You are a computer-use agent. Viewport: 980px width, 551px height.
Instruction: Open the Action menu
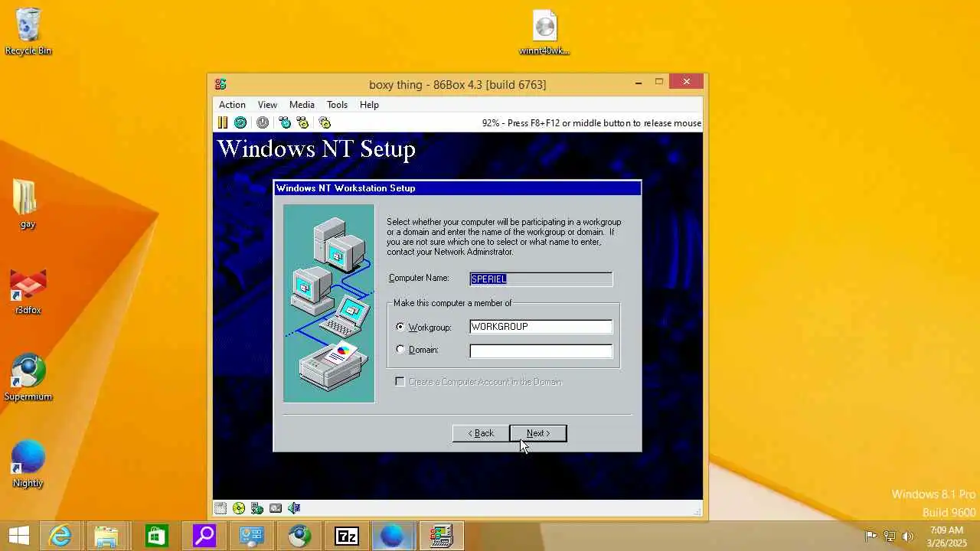[x=232, y=105]
